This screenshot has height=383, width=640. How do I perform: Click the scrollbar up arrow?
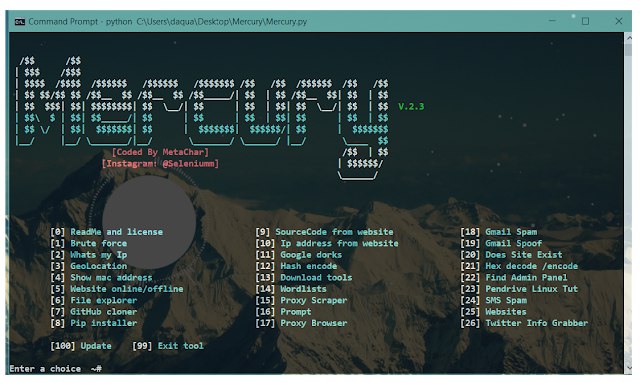[628, 38]
